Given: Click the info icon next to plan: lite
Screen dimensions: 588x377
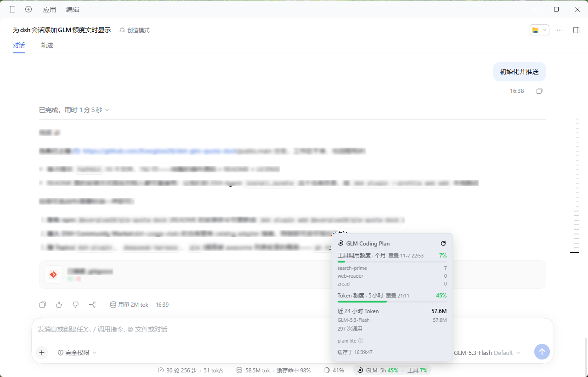Looking at the screenshot, I should click(x=361, y=341).
